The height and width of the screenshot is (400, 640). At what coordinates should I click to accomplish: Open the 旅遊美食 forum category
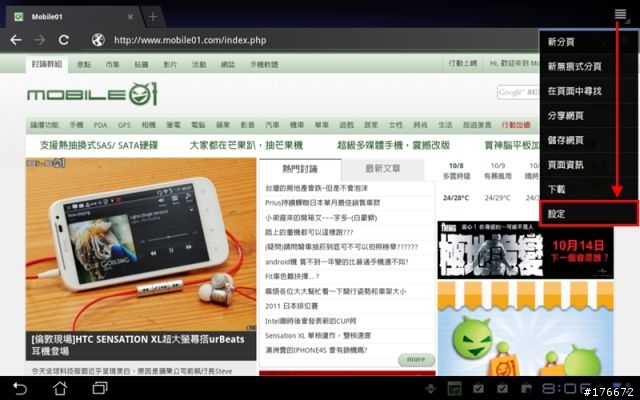point(477,125)
